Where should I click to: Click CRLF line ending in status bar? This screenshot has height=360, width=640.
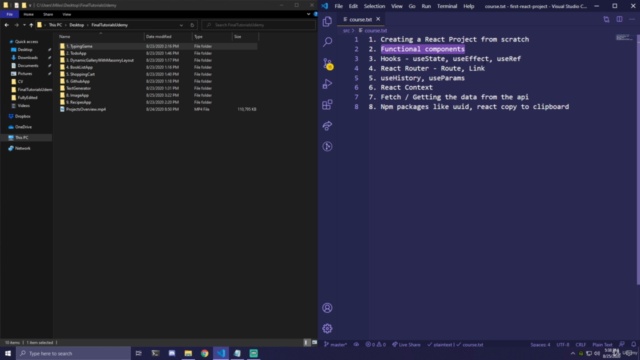[580, 344]
